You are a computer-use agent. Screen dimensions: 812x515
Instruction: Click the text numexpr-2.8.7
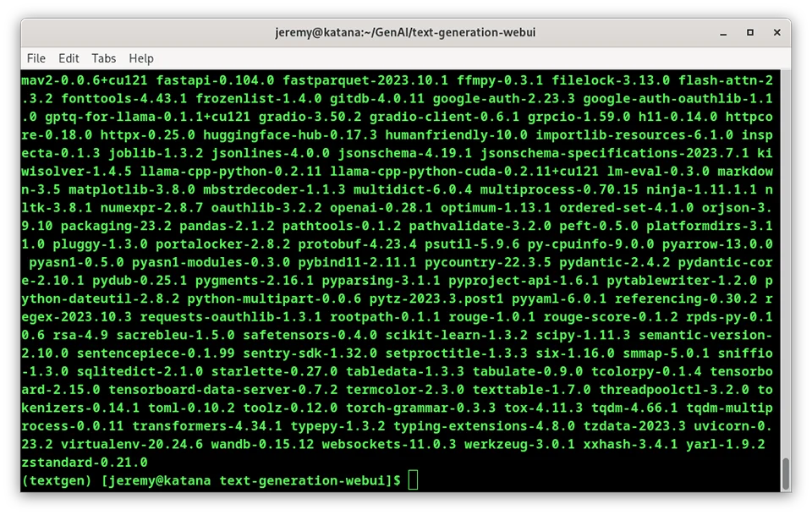(x=151, y=207)
